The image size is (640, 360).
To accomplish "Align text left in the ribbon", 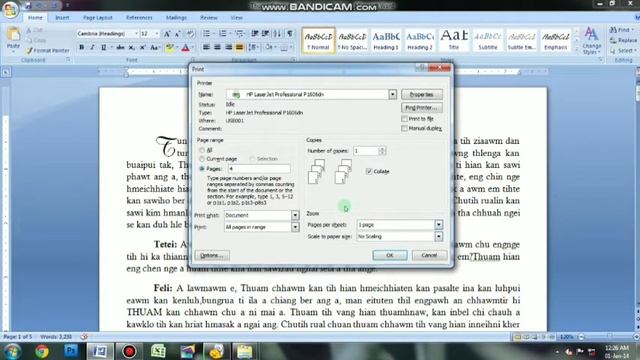I will point(207,47).
